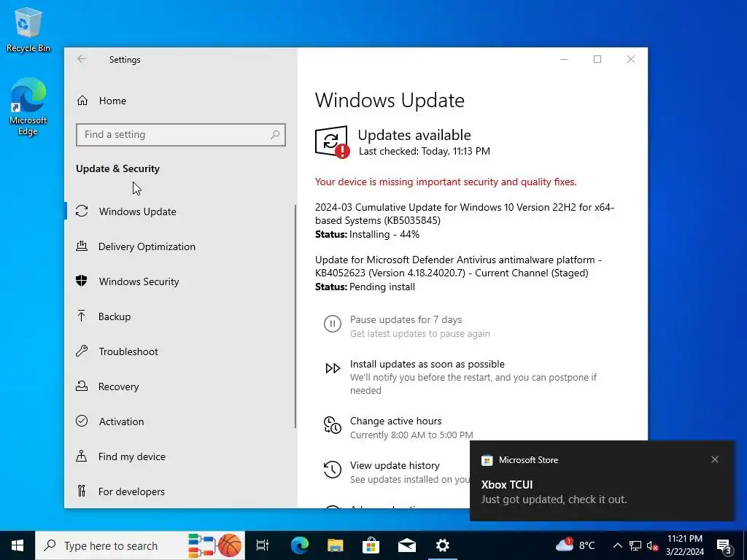
Task: Click the Troubleshoot wrench icon
Action: (82, 351)
